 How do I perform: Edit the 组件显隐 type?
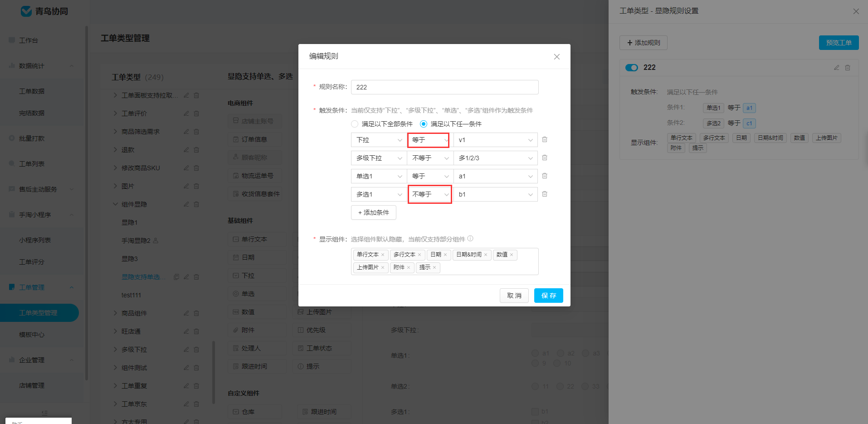click(x=186, y=204)
